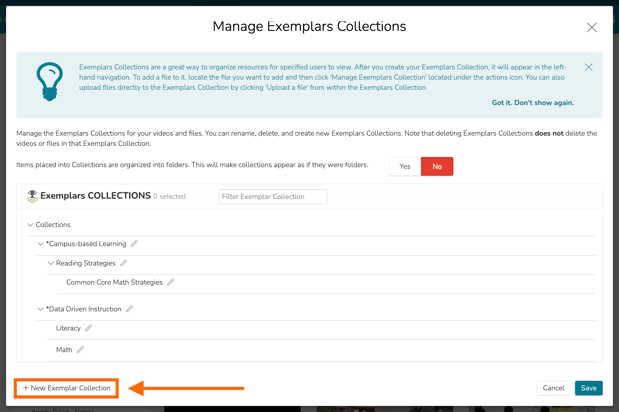Click the pencil icon beside Math
The image size is (619, 412).
[80, 350]
